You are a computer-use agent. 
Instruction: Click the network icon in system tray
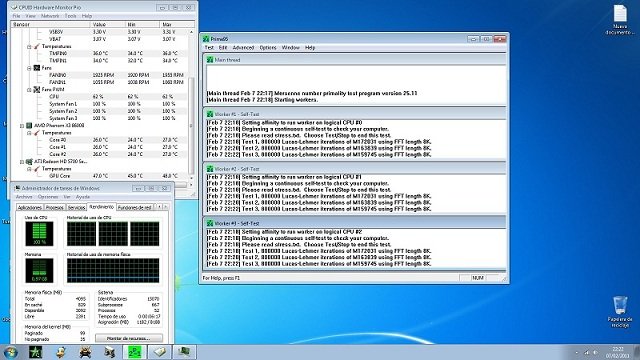(587, 352)
